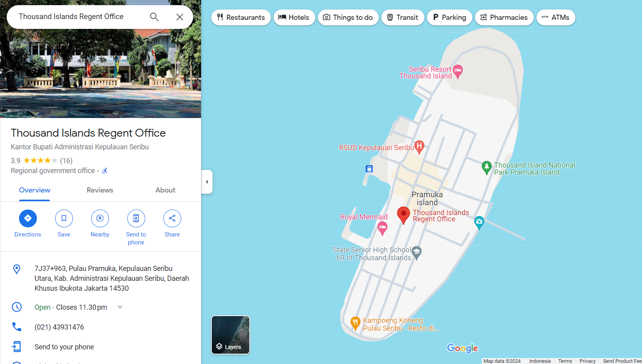Share the Thousand Islands Regent Office
The height and width of the screenshot is (364, 642).
click(172, 218)
